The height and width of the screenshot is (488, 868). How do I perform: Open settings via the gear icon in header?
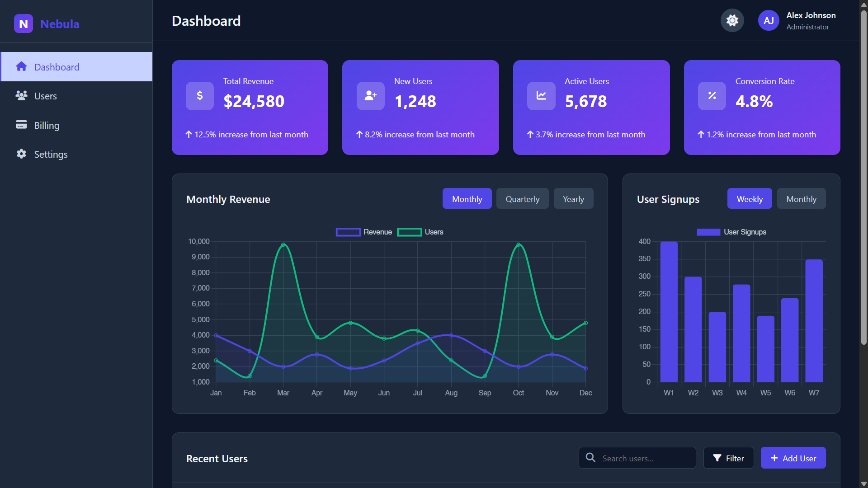pyautogui.click(x=732, y=20)
